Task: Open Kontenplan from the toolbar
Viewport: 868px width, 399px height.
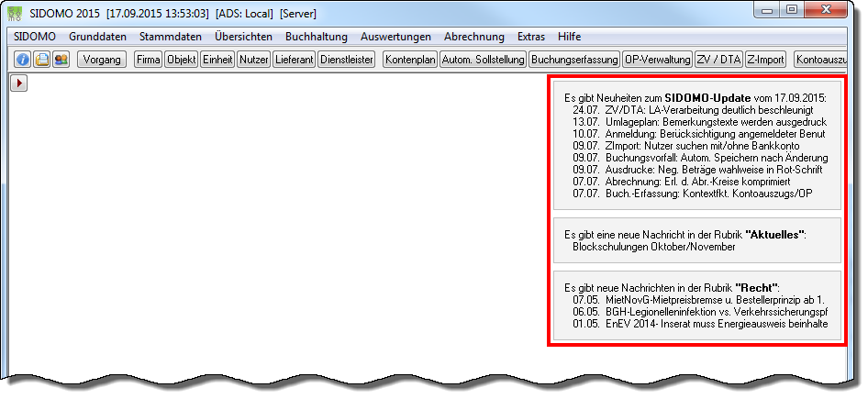Action: click(410, 60)
